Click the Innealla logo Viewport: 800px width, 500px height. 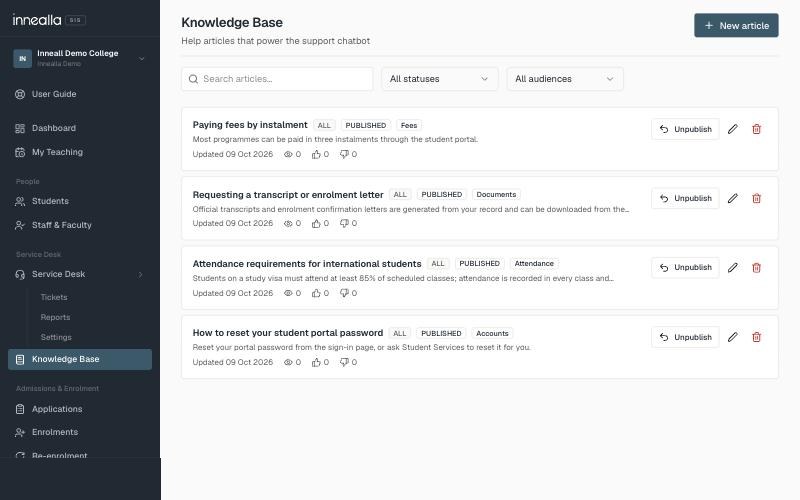pyautogui.click(x=37, y=20)
